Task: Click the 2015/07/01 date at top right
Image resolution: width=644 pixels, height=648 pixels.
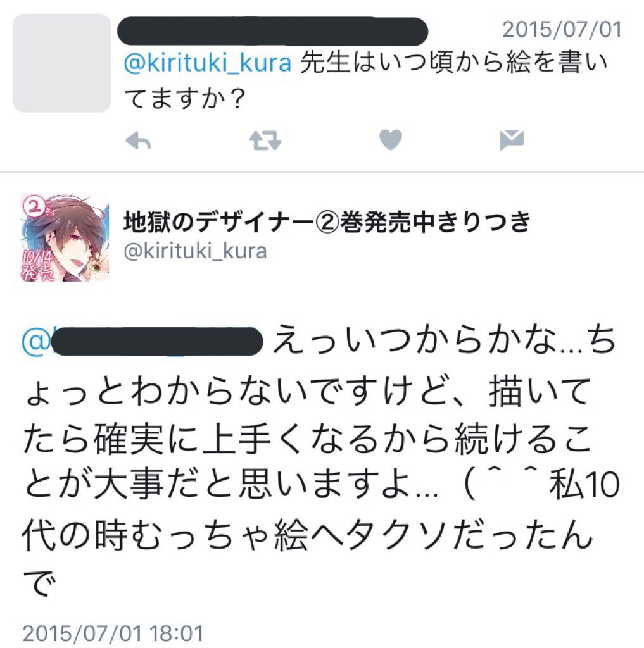Action: pos(562,29)
